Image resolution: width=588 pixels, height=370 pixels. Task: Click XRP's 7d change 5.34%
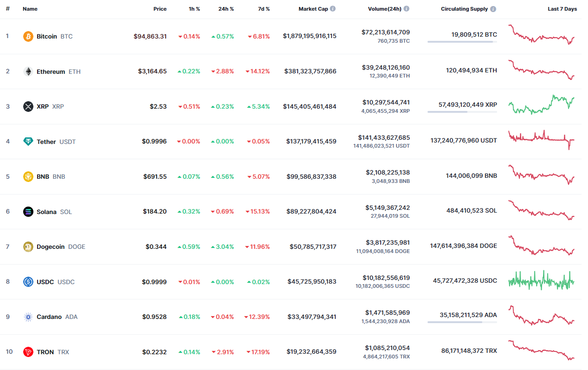tap(258, 106)
